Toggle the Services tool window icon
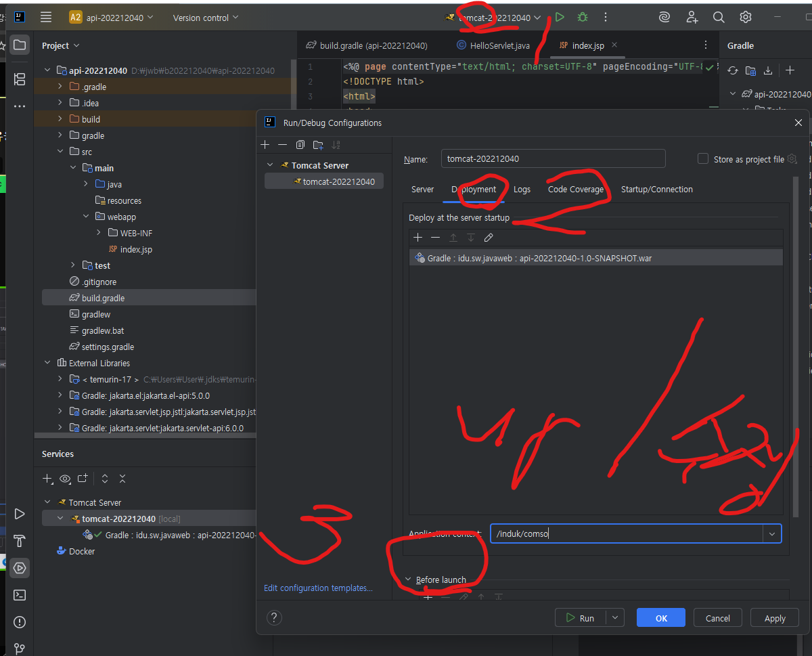 (x=20, y=568)
